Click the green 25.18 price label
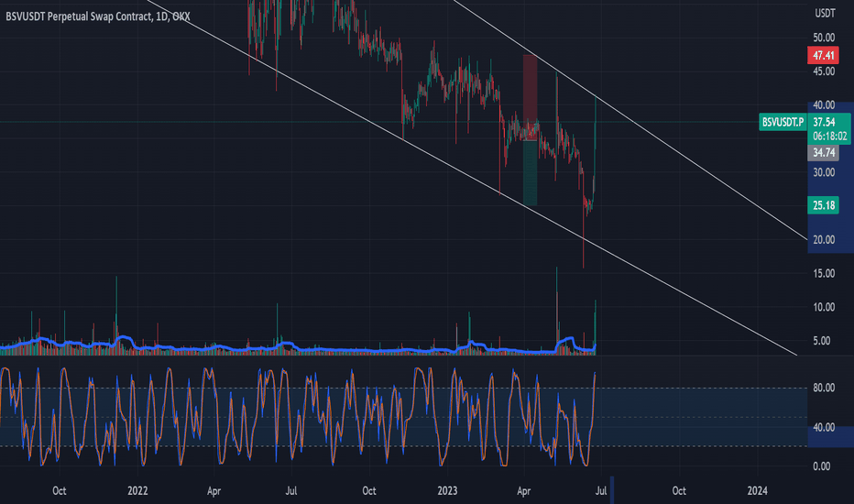Image resolution: width=854 pixels, height=504 pixels. point(823,205)
